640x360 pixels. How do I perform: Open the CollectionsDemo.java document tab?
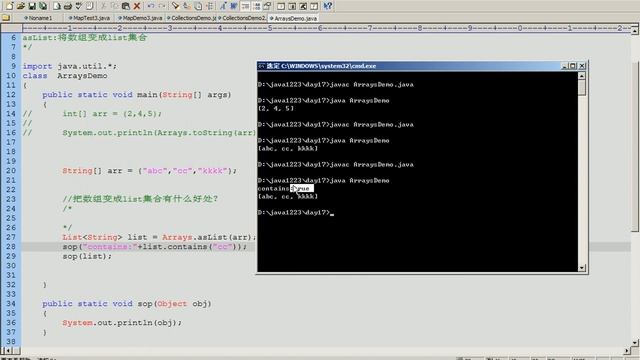tap(191, 18)
